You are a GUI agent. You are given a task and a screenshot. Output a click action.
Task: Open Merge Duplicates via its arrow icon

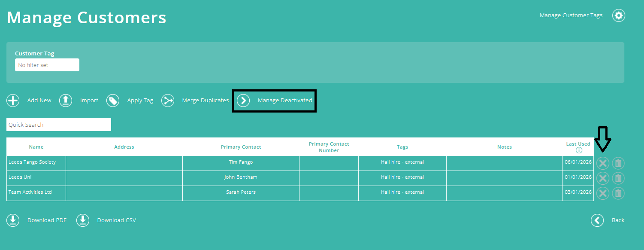pyautogui.click(x=167, y=100)
